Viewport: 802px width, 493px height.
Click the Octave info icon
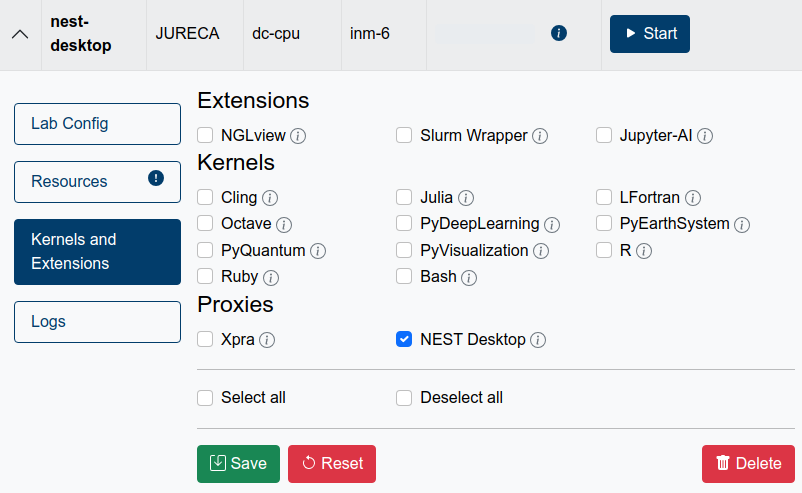(x=283, y=225)
